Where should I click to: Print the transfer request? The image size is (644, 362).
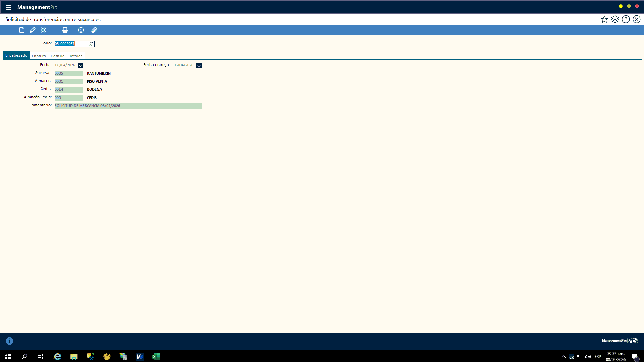65,30
